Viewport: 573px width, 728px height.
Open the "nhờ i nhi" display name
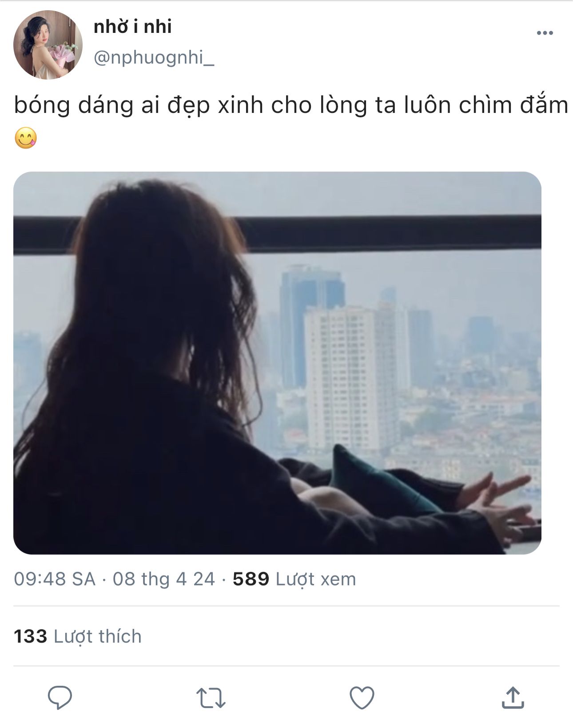coord(133,27)
